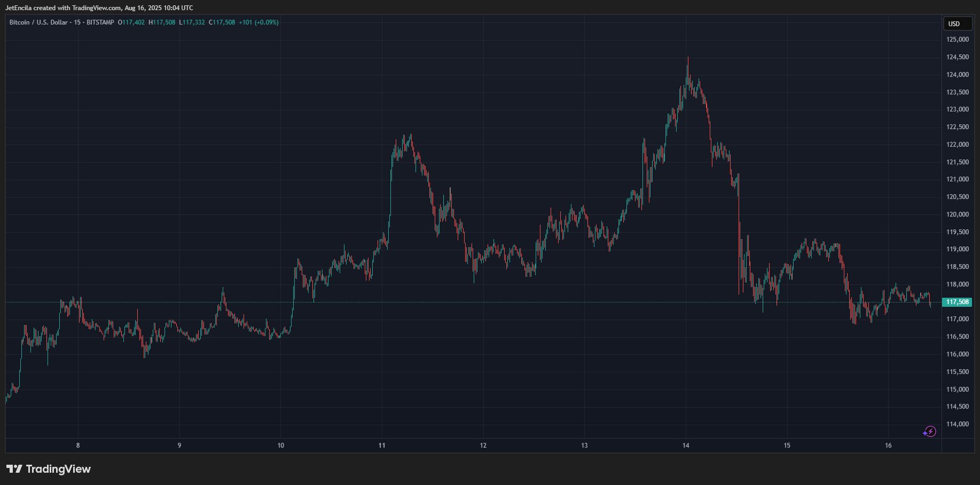Click date 12 on time axis
The width and height of the screenshot is (980, 485).
coord(483,446)
